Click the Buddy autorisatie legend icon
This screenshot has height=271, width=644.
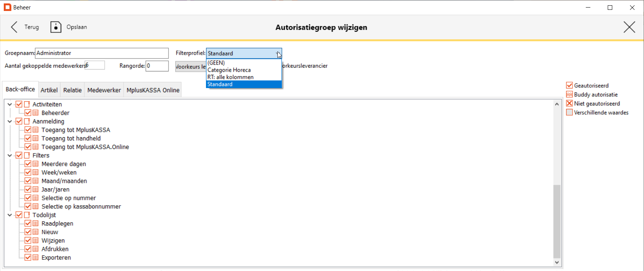(570, 94)
